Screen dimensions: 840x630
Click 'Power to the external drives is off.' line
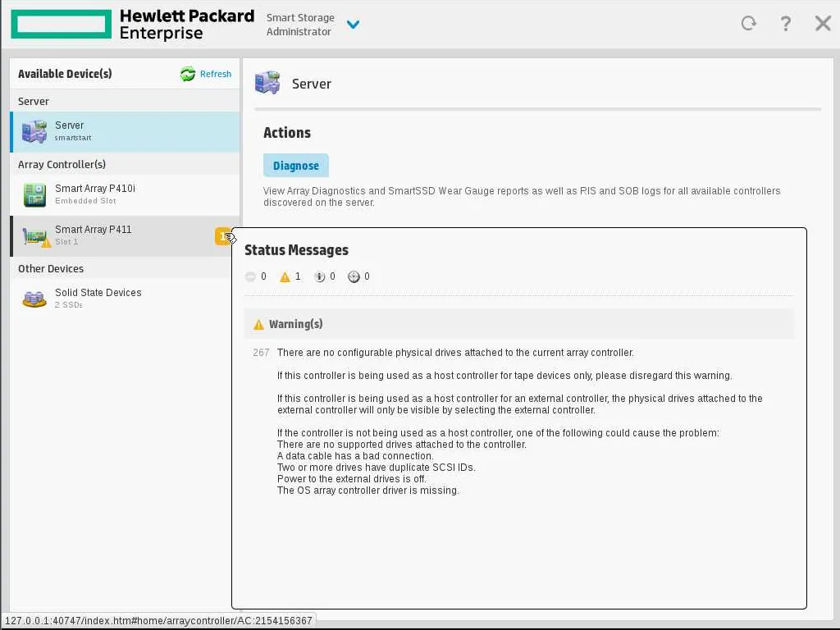tap(351, 479)
